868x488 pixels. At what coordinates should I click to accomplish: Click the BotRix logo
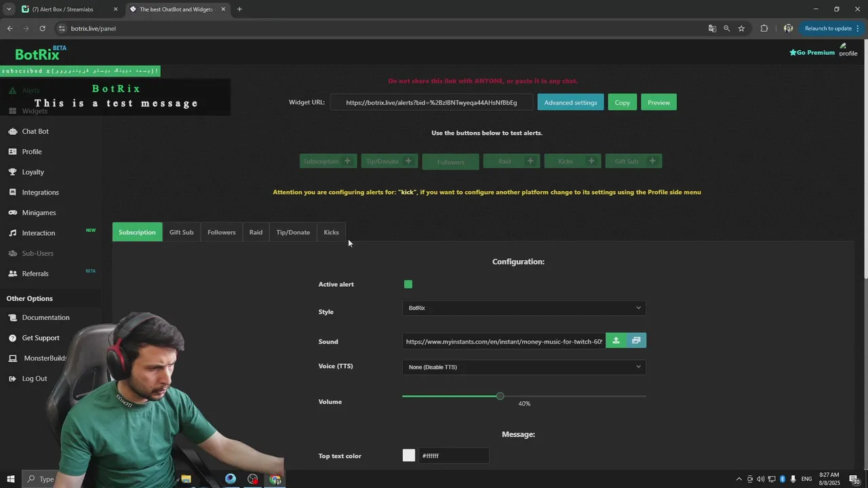pyautogui.click(x=41, y=54)
